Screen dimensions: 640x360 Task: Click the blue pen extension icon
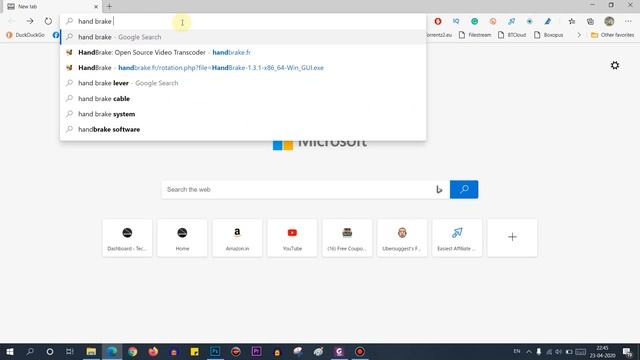(548, 21)
